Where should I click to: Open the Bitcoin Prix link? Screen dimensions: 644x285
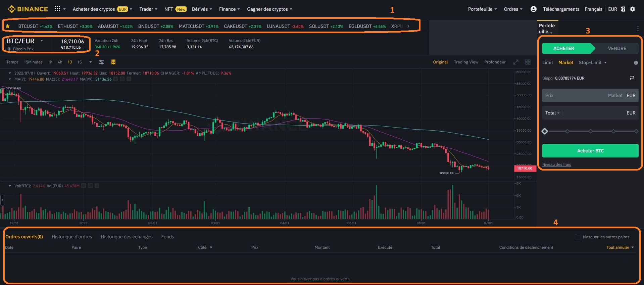tap(23, 49)
